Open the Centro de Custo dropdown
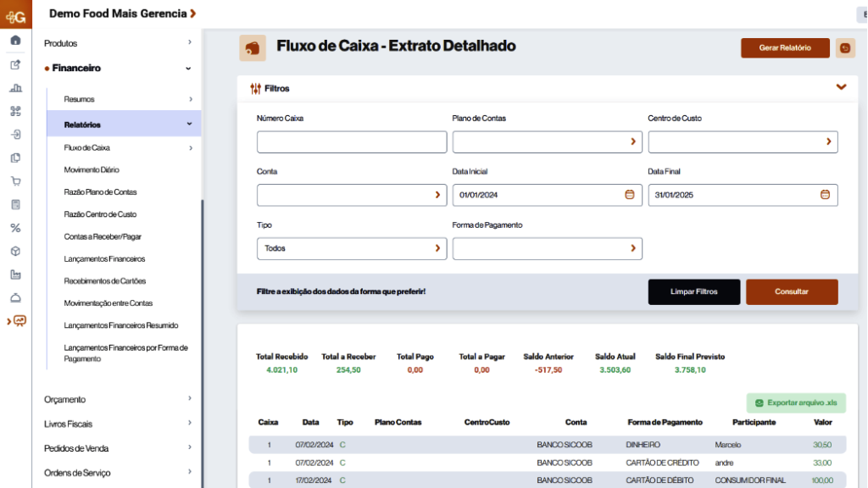 pos(743,142)
